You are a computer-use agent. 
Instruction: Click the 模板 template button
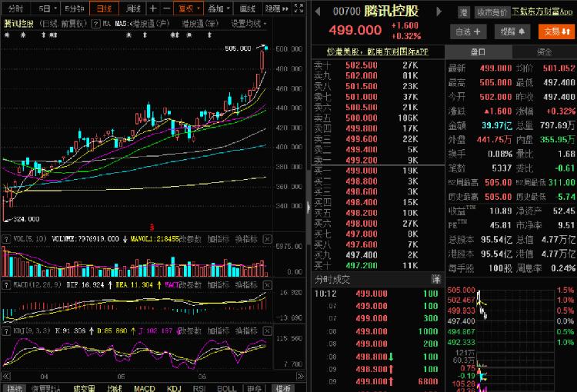coord(283,388)
